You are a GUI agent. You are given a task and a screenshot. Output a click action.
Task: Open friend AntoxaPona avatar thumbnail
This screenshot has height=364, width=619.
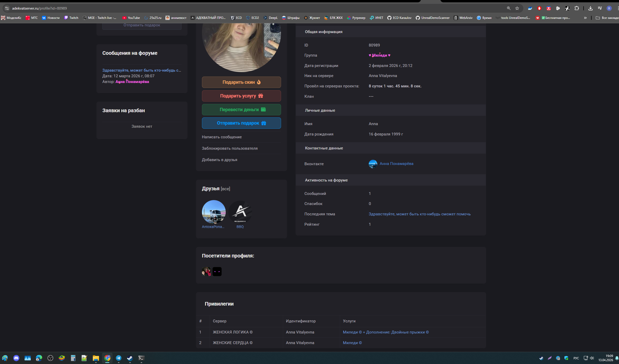(214, 212)
